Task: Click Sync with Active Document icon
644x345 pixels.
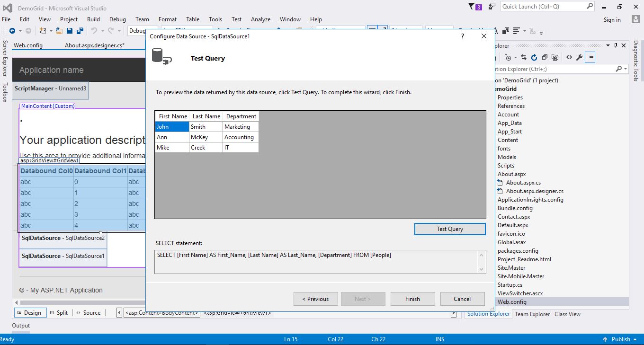Action: [x=524, y=57]
